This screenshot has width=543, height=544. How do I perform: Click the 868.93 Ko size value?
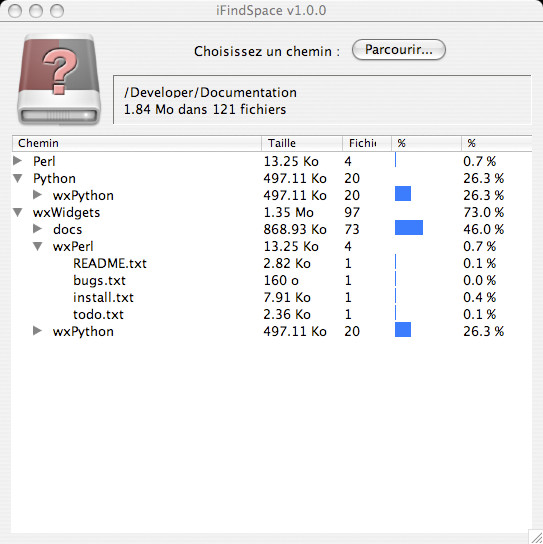coord(295,229)
